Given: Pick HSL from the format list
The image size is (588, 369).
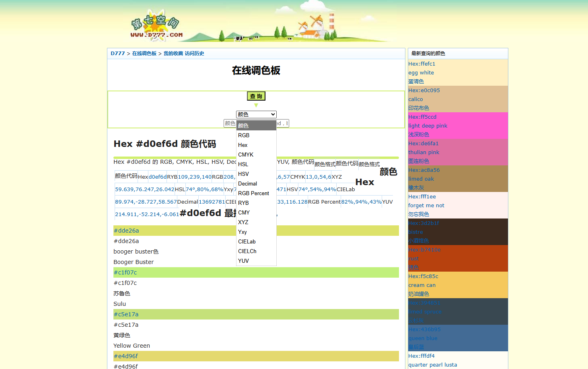Looking at the screenshot, I should (x=243, y=165).
